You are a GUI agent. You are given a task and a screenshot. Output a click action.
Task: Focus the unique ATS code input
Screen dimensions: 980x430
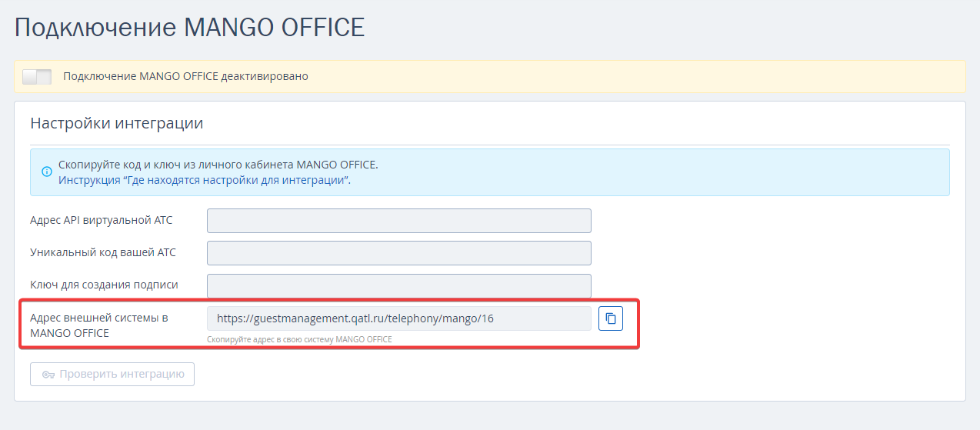[x=398, y=253]
